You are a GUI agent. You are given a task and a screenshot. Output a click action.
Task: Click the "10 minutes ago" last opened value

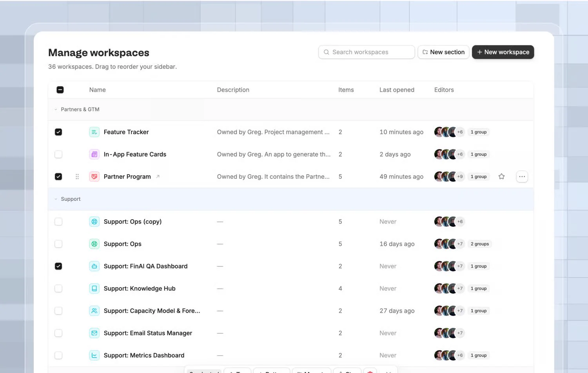point(401,132)
